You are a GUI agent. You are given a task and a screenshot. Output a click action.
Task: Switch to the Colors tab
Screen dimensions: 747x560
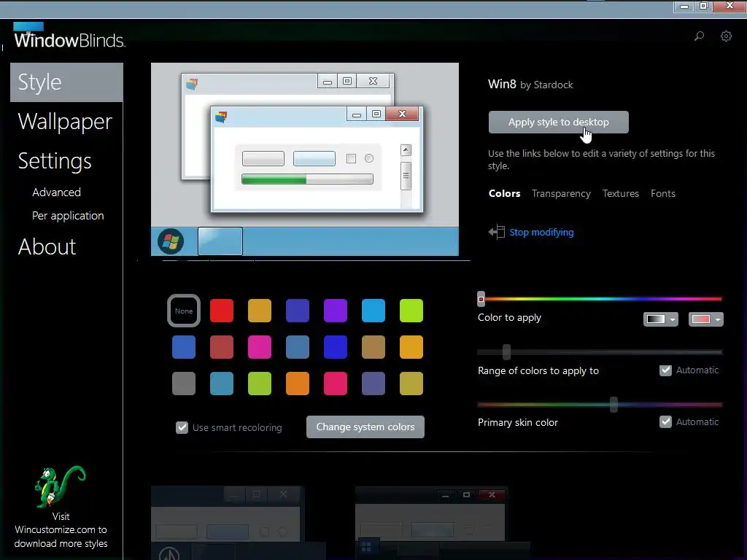[504, 194]
